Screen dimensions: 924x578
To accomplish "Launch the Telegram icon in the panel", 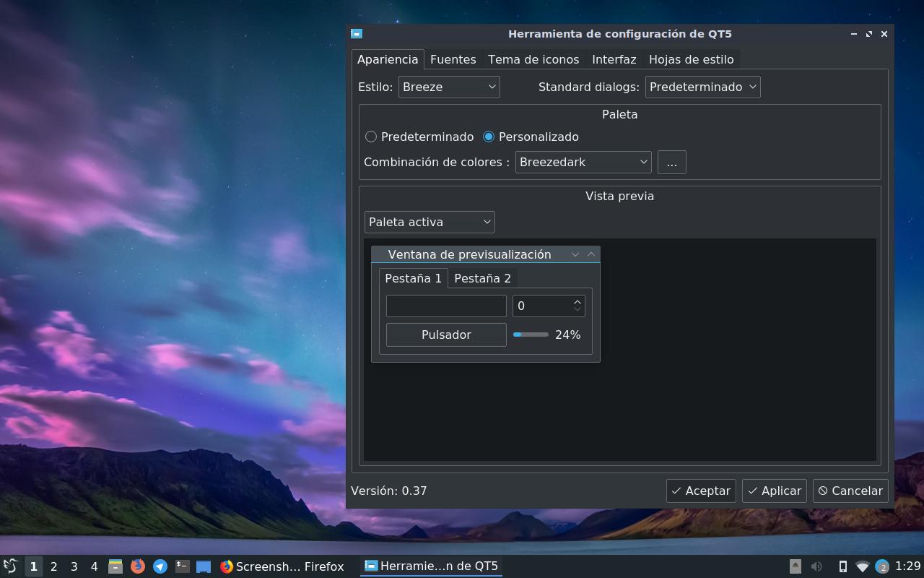I will 160,566.
